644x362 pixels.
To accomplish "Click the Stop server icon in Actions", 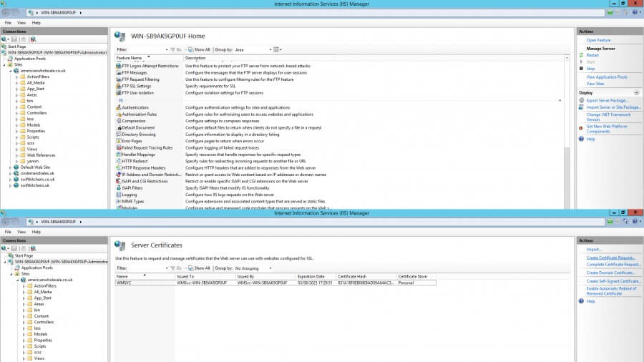I will [x=581, y=69].
